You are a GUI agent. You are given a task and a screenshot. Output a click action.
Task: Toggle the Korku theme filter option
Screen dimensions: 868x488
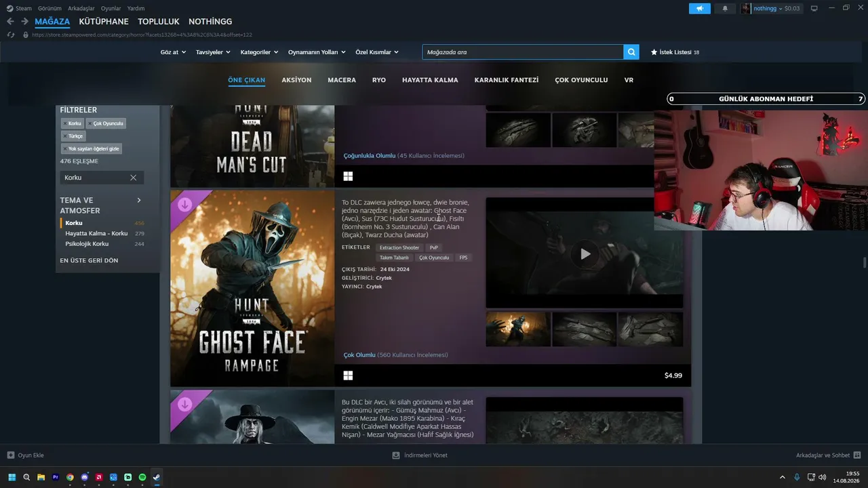pyautogui.click(x=102, y=223)
